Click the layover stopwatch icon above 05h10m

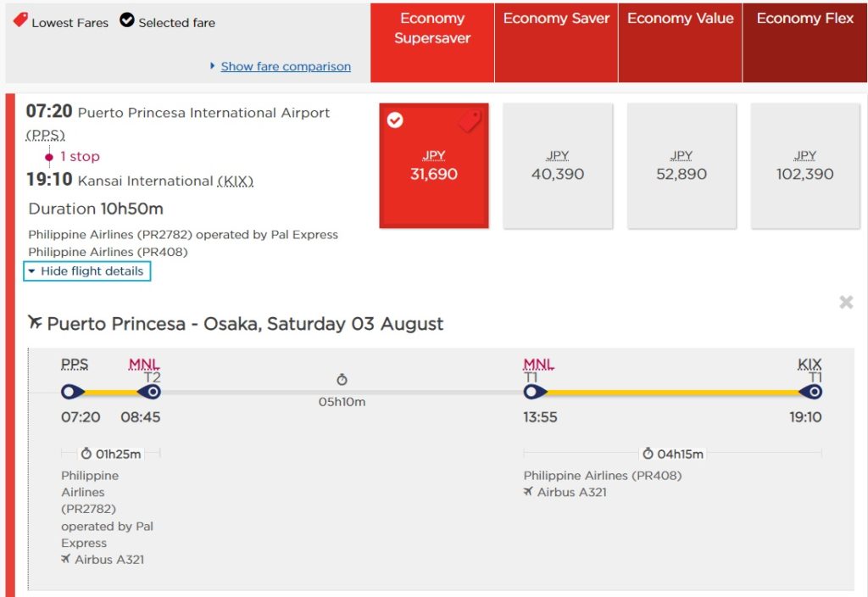(342, 380)
